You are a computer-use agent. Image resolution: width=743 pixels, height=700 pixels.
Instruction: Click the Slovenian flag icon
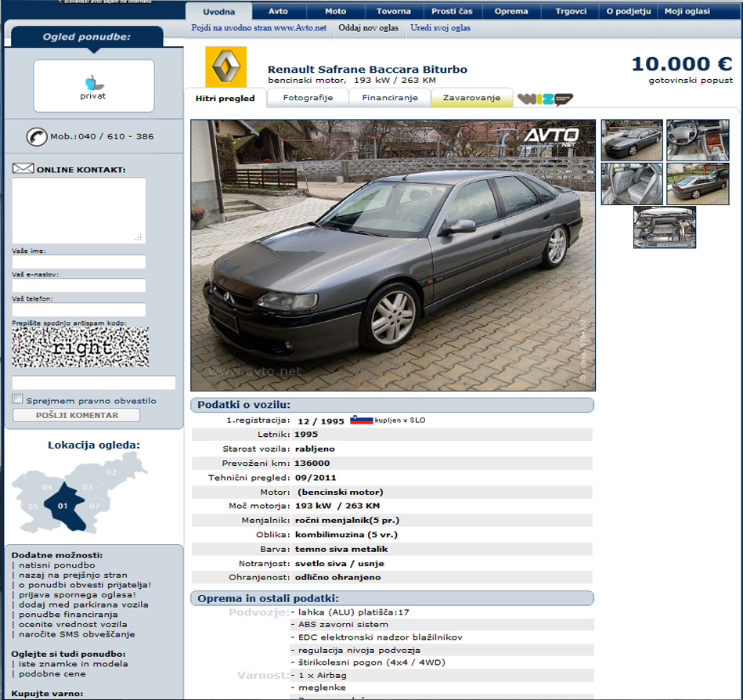tap(361, 420)
